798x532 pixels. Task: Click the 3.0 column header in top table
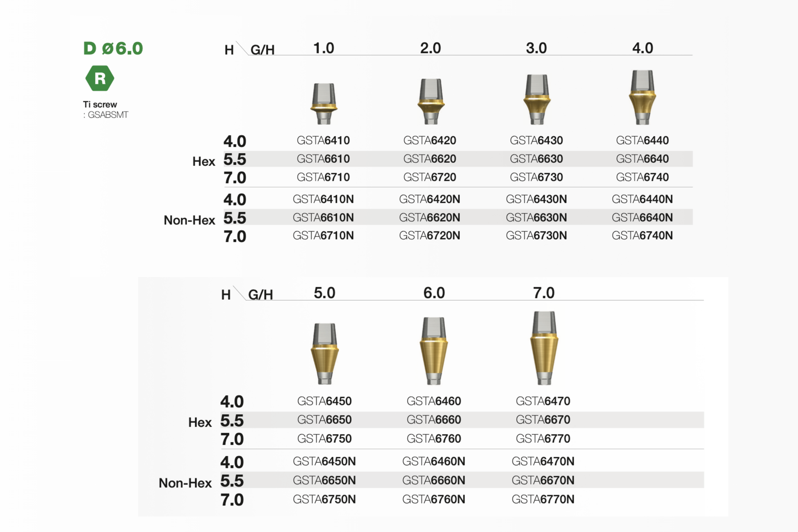[536, 48]
